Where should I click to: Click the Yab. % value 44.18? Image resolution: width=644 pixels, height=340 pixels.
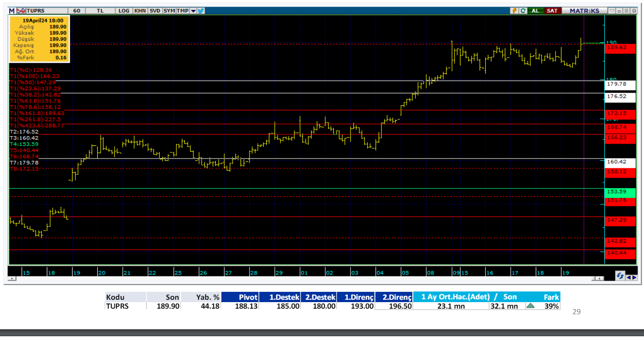(x=209, y=306)
